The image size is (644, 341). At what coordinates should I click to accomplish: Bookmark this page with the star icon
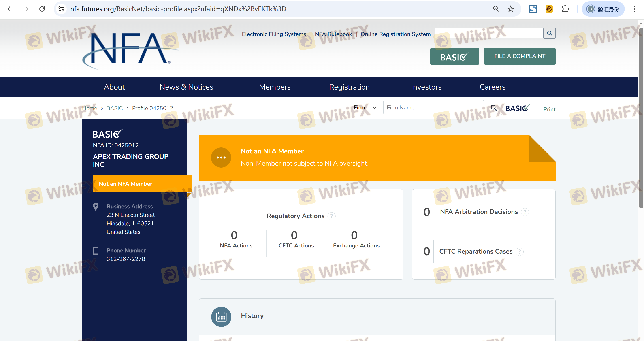[x=510, y=9]
